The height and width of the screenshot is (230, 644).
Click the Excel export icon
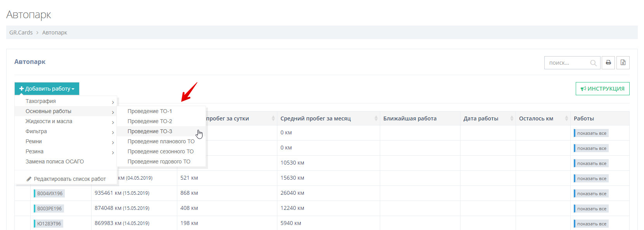click(623, 63)
